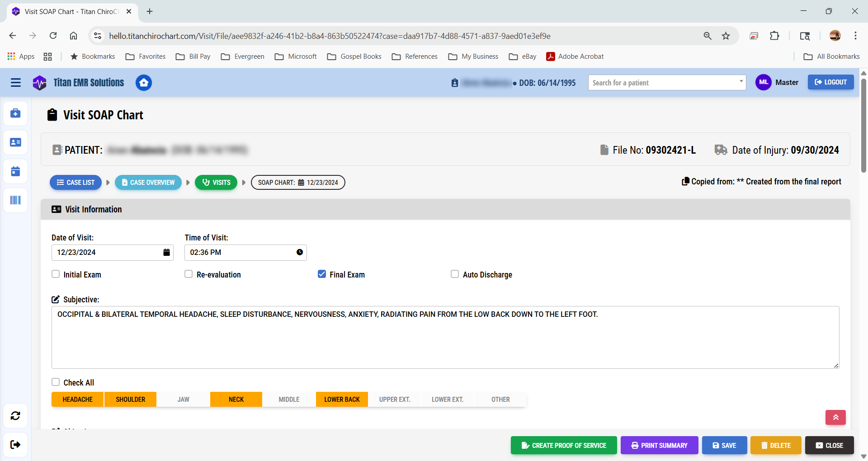
Task: Click the refresh sync icon in sidebar
Action: 15,416
